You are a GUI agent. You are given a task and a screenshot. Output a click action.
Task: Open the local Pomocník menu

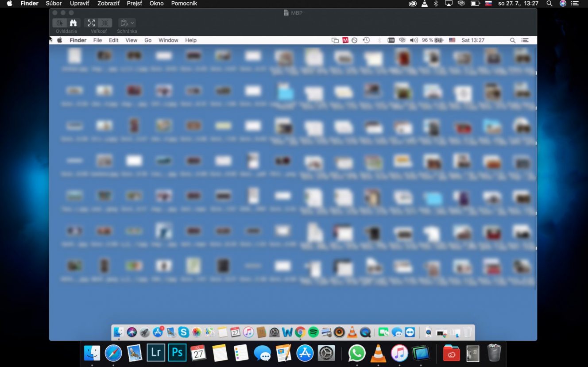pyautogui.click(x=184, y=4)
